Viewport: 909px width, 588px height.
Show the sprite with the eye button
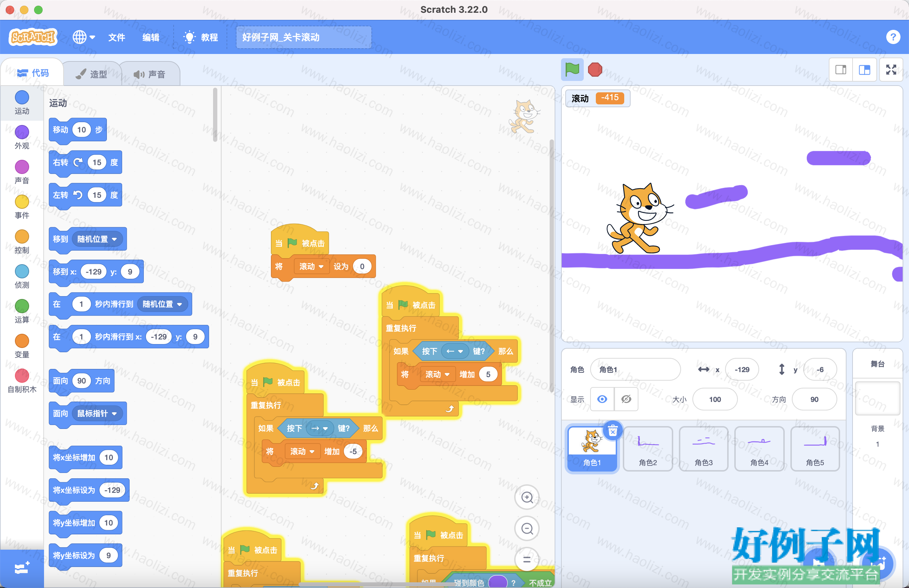click(602, 399)
